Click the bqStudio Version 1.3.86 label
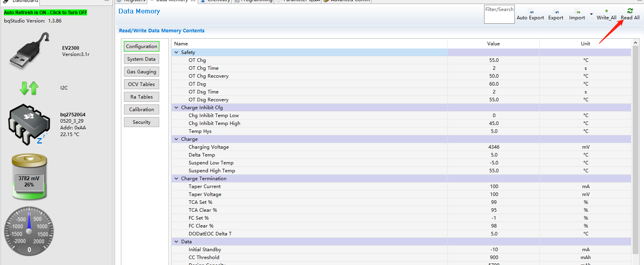644x265 pixels. (33, 21)
